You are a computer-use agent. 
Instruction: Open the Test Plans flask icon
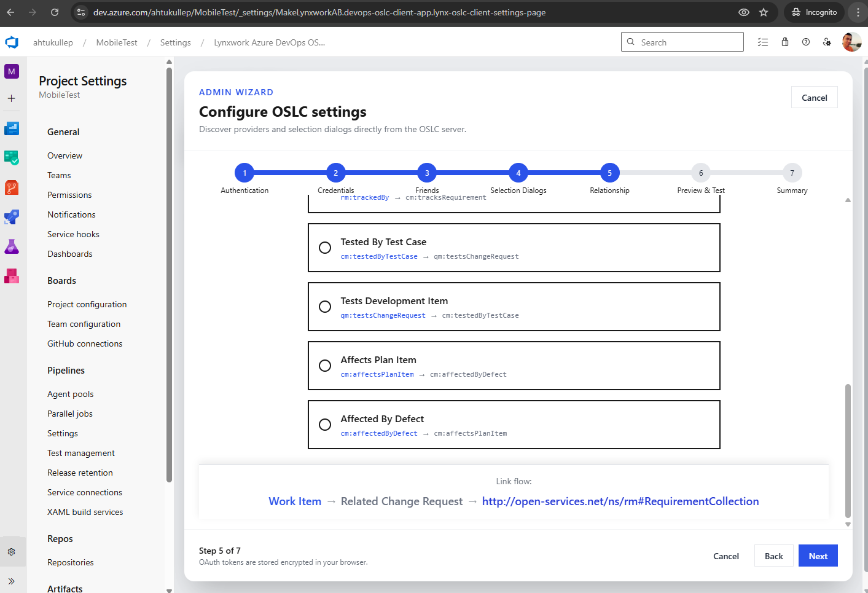(x=12, y=246)
